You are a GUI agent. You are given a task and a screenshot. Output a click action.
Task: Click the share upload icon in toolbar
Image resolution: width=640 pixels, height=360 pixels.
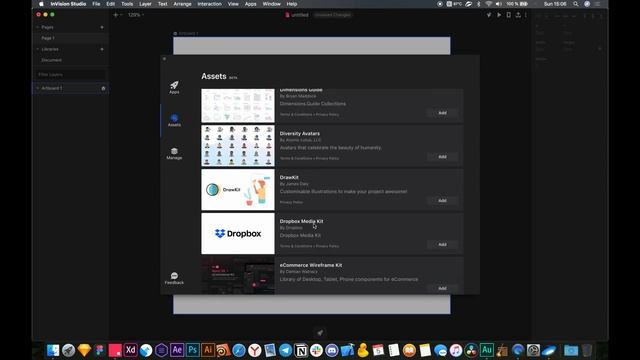[x=518, y=15]
